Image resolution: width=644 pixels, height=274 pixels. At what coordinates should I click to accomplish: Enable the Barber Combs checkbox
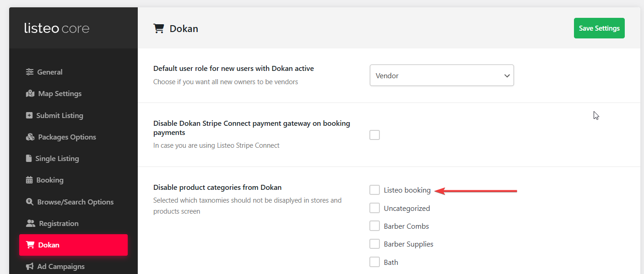coord(375,226)
